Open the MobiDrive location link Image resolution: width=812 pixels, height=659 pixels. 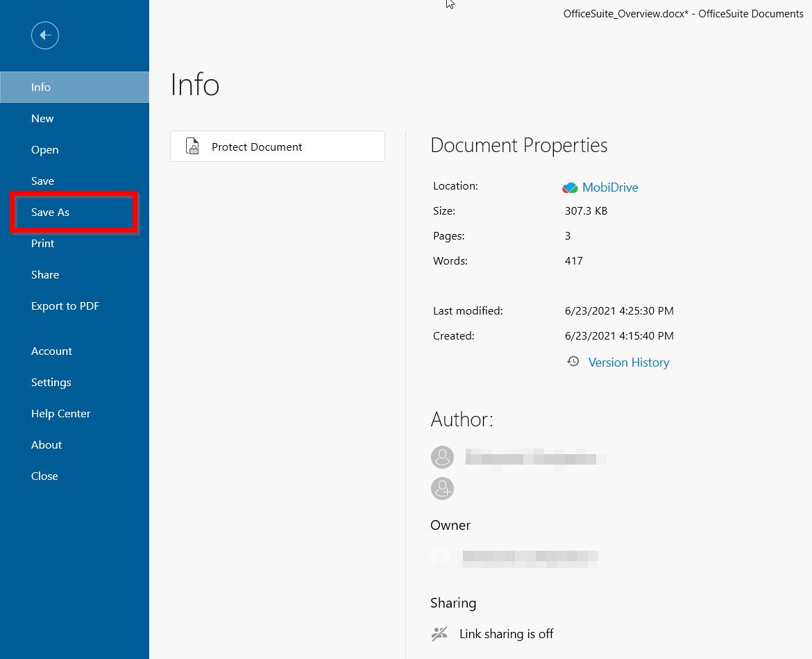click(609, 187)
